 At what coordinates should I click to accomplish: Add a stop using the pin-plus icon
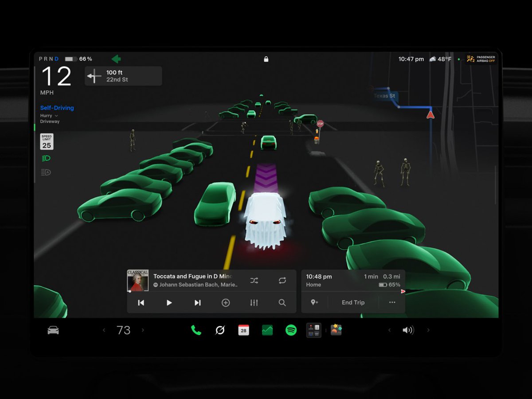[x=314, y=302]
